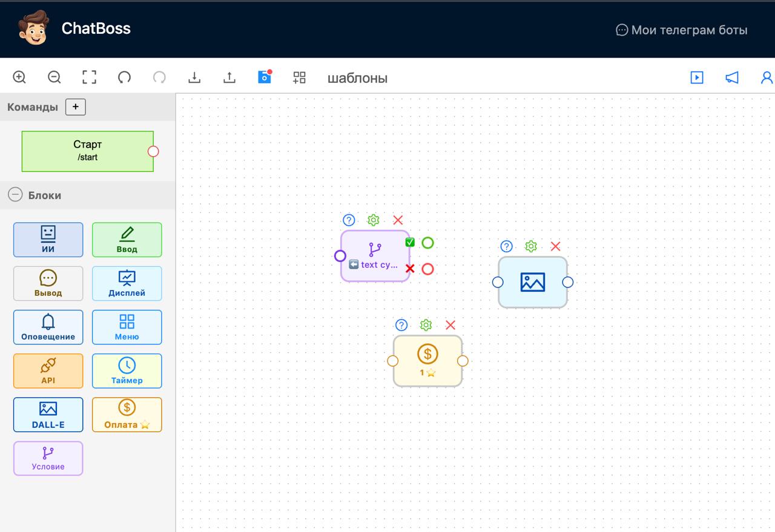The image size is (775, 532).
Task: Click the download arrow icon in the toolbar
Action: (x=194, y=77)
